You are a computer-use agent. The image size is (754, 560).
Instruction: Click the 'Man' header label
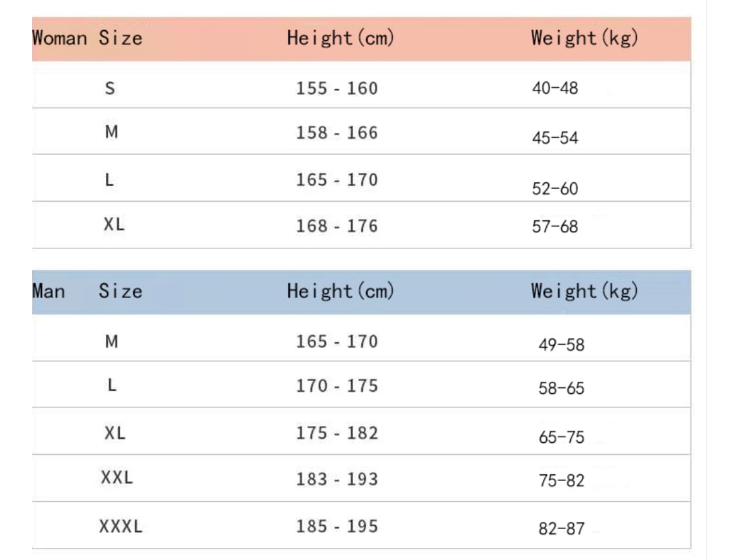tap(49, 291)
